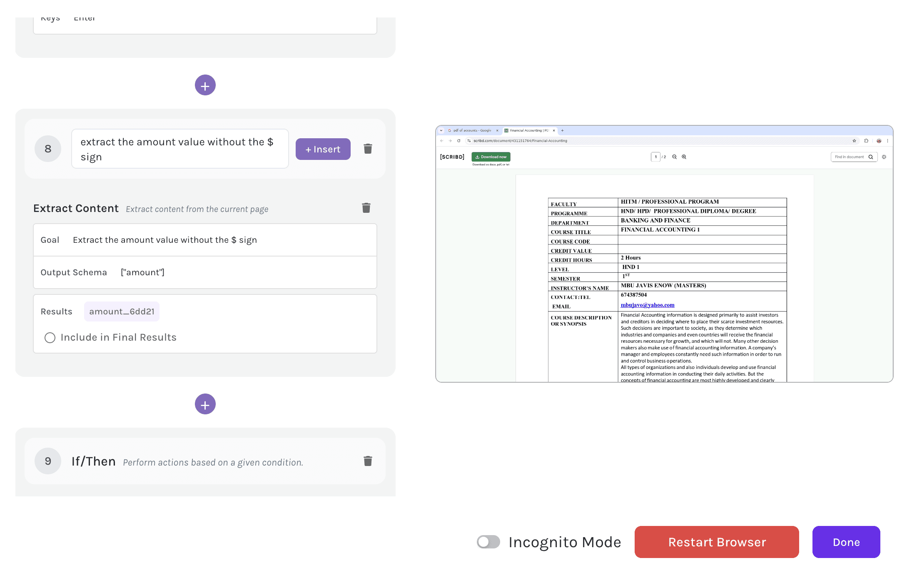Delete step 8 using its trash icon
Image resolution: width=907 pixels, height=588 pixels.
pos(368,149)
